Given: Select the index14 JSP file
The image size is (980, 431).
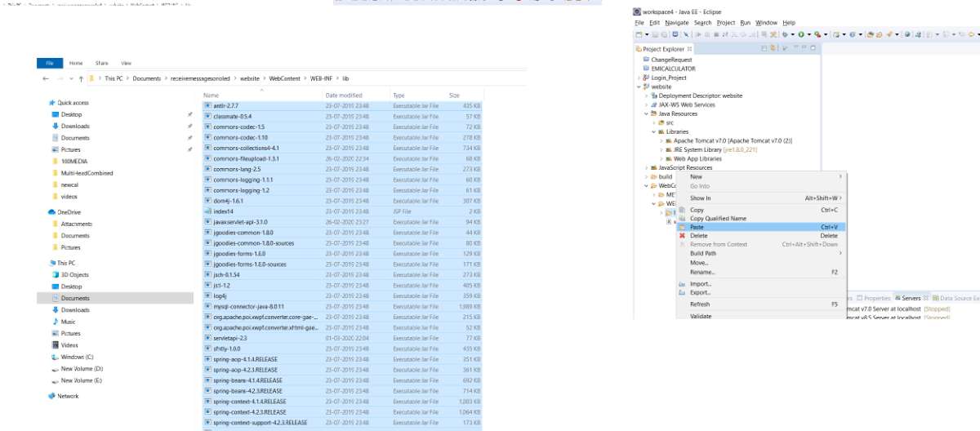Looking at the screenshot, I should point(342,211).
